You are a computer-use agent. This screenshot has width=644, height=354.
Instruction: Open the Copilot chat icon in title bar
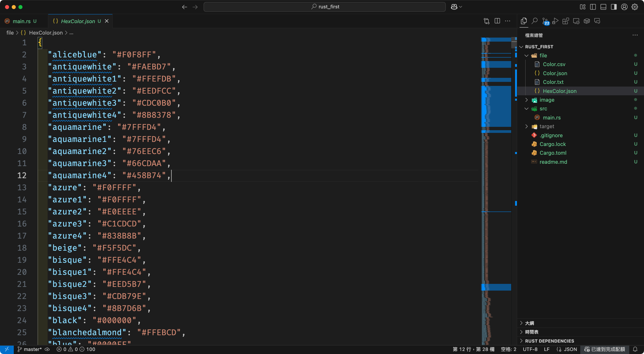coord(454,7)
